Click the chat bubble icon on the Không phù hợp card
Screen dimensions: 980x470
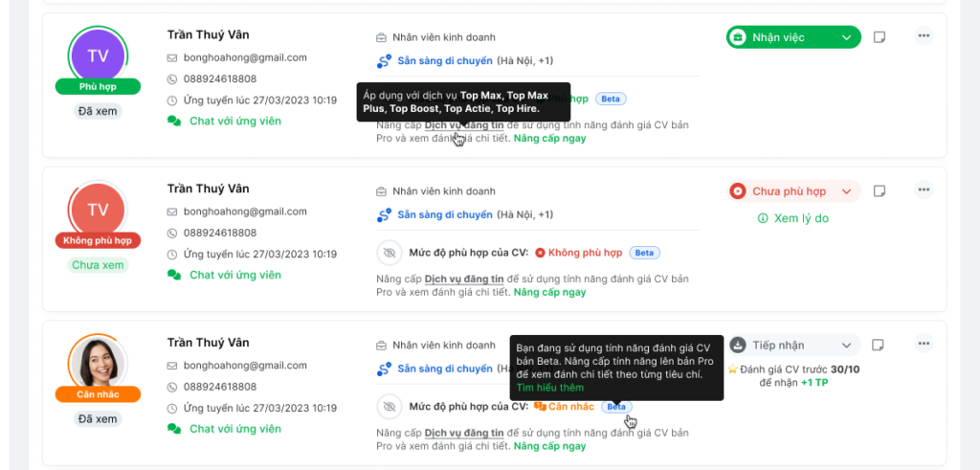tap(174, 275)
